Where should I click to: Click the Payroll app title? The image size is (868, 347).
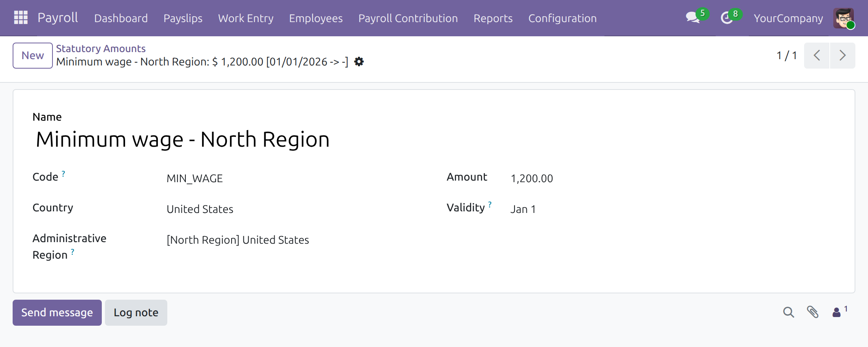pos(58,18)
